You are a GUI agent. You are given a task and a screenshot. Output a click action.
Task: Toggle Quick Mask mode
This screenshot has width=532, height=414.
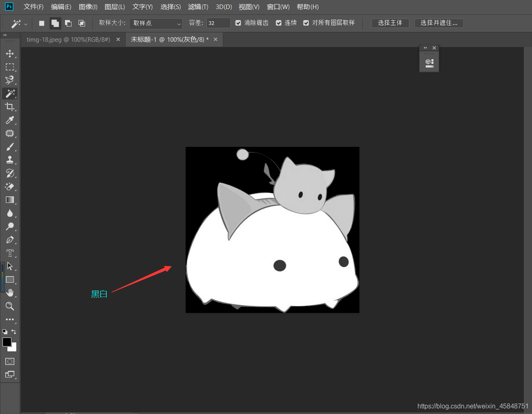[10, 361]
